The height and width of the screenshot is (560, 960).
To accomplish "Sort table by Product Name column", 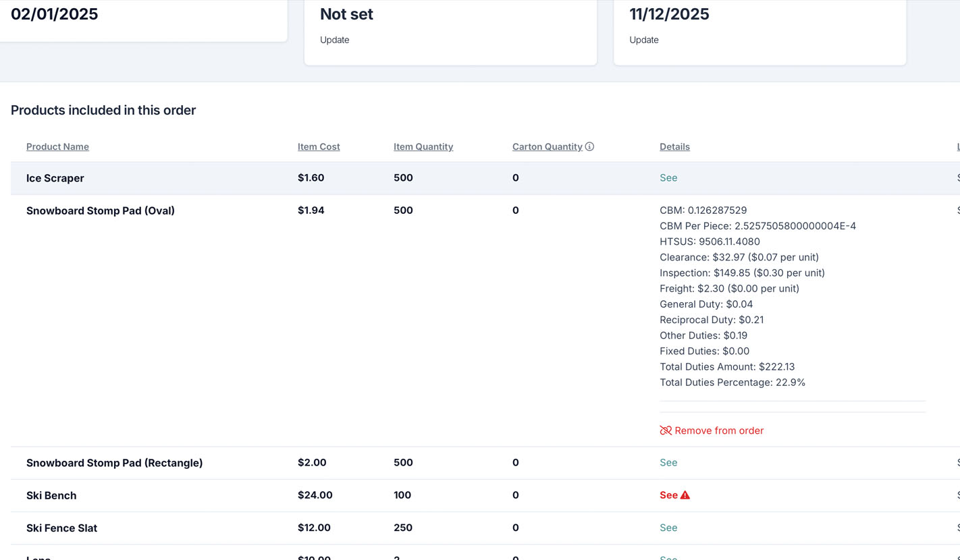I will 57,146.
